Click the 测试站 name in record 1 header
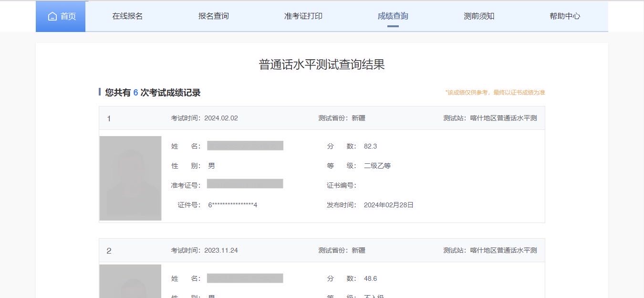Viewport: 644px width, 298px height. pos(503,118)
